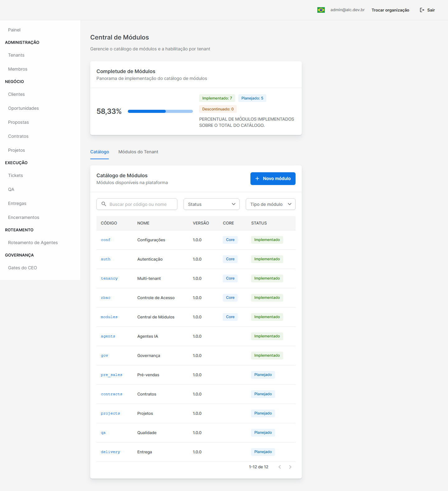Click the magnifier icon in search box
The image size is (448, 491).
[104, 204]
